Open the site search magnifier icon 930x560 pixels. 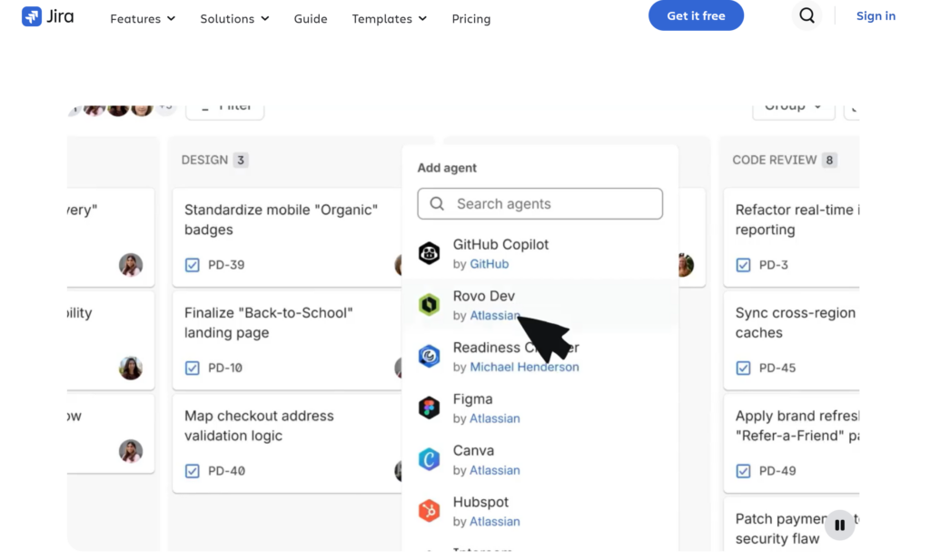[806, 16]
